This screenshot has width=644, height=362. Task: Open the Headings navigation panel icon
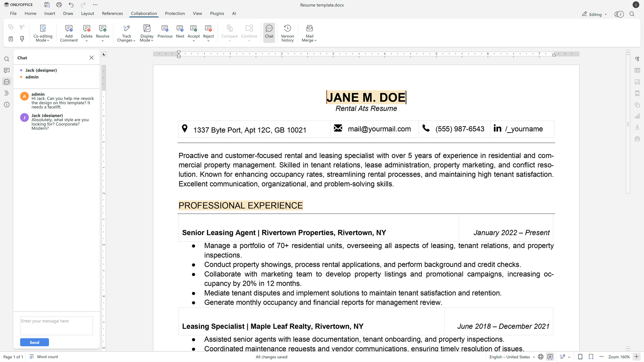(7, 93)
